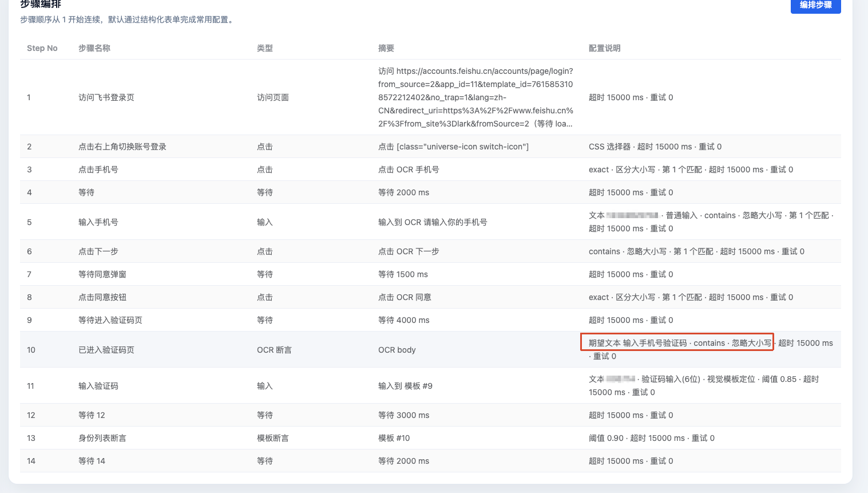Click the OCR 断言 type cell
The image size is (868, 493).
point(274,350)
